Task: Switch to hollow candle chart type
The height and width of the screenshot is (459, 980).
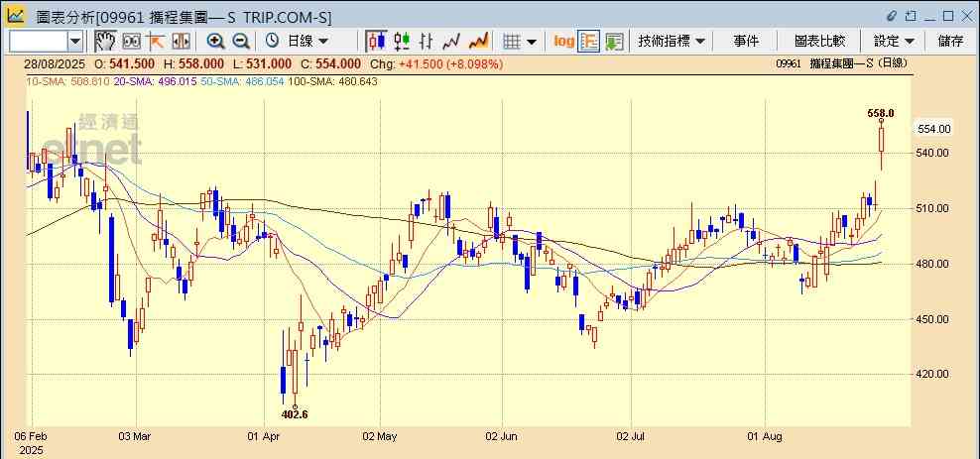Action: 402,42
